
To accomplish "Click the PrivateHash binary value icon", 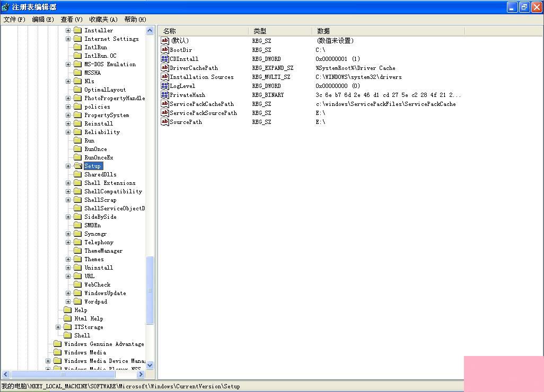I will [x=165, y=95].
